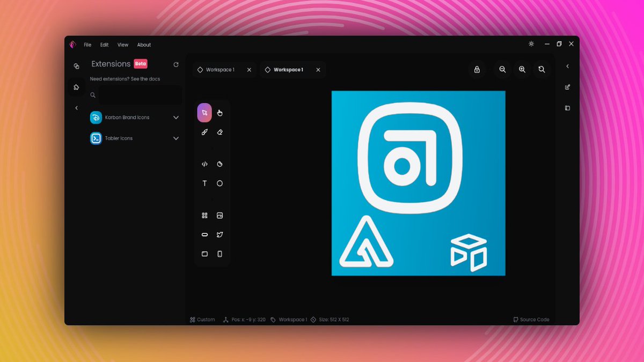This screenshot has width=644, height=362.
Task: Select the image insert tool
Action: pos(220,216)
